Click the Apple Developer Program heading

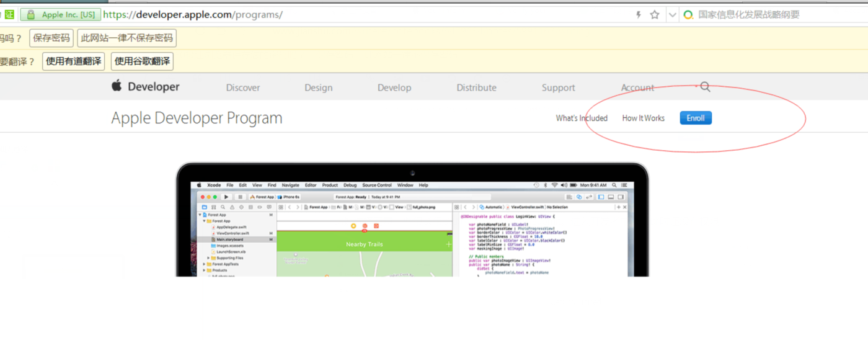[x=197, y=118]
